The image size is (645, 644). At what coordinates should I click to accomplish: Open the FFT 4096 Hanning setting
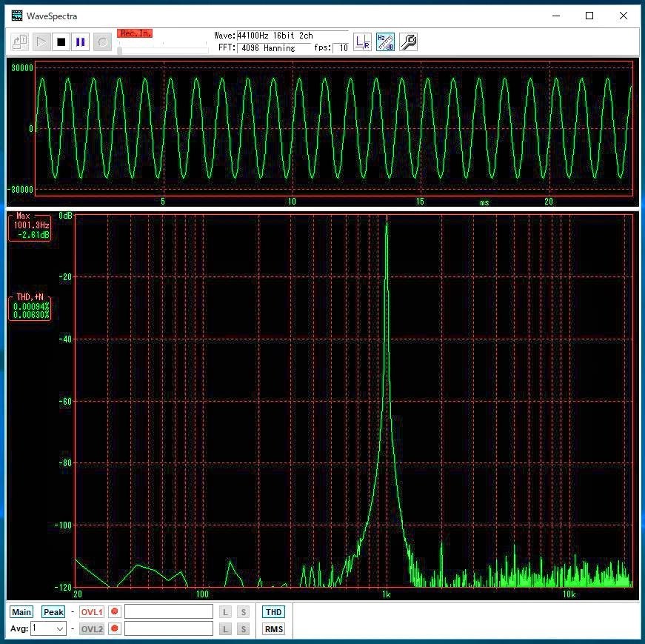click(274, 48)
